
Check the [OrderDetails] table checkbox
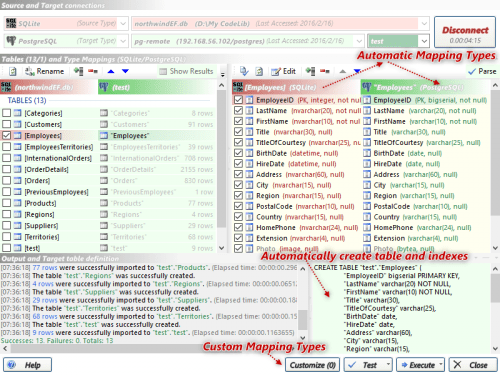pos(6,169)
